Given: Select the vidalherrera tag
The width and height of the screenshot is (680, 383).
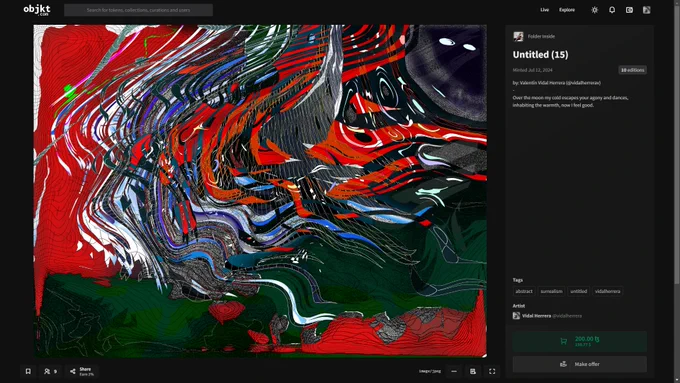Looking at the screenshot, I should click(x=608, y=291).
